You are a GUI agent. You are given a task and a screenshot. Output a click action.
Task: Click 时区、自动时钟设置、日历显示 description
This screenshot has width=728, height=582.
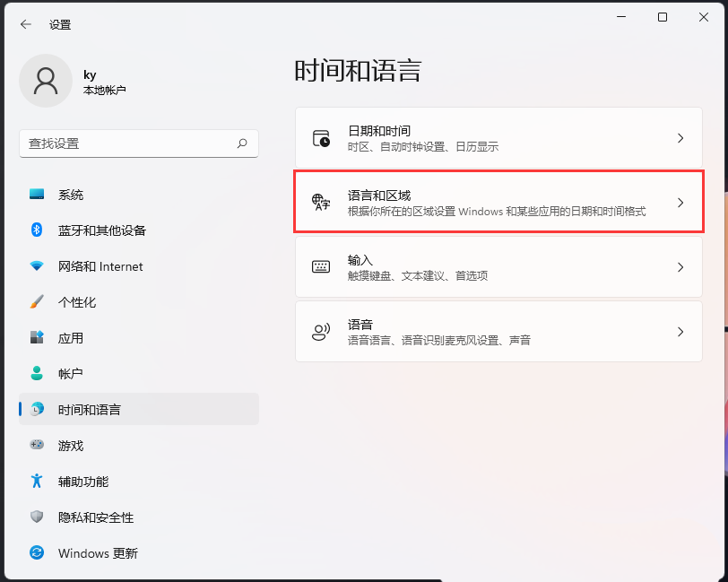423,147
